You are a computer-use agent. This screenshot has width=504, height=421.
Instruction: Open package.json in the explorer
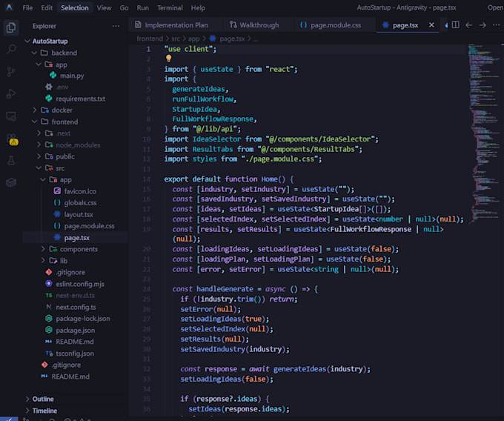[x=75, y=330]
